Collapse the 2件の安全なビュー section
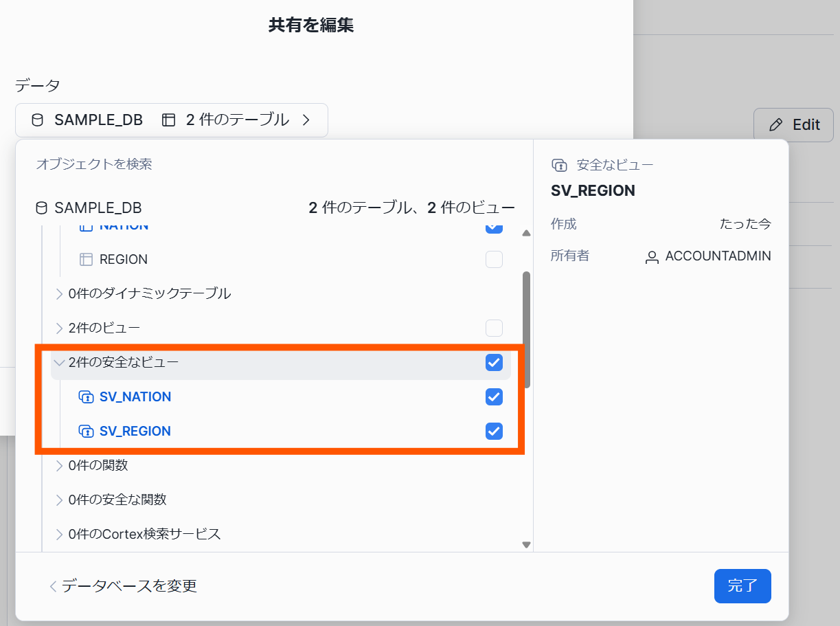 [59, 363]
